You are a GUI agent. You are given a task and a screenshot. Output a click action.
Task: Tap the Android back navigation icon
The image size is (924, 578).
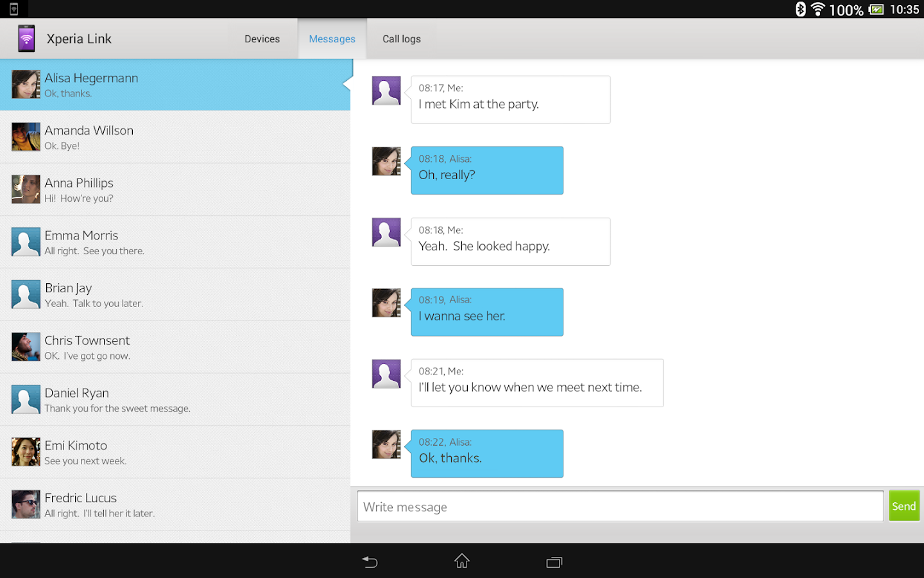point(370,562)
